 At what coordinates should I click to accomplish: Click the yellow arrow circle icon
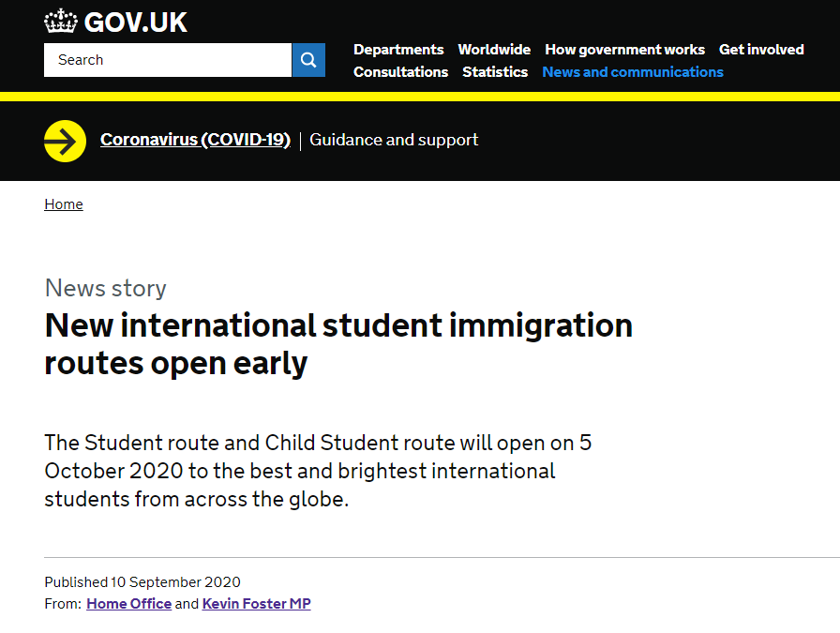(65, 141)
